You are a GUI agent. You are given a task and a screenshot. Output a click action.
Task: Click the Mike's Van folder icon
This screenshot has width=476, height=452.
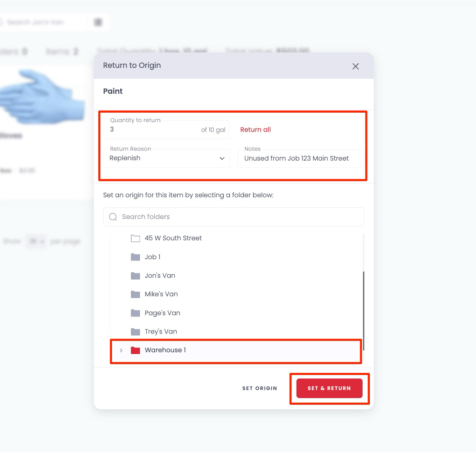[x=135, y=294]
